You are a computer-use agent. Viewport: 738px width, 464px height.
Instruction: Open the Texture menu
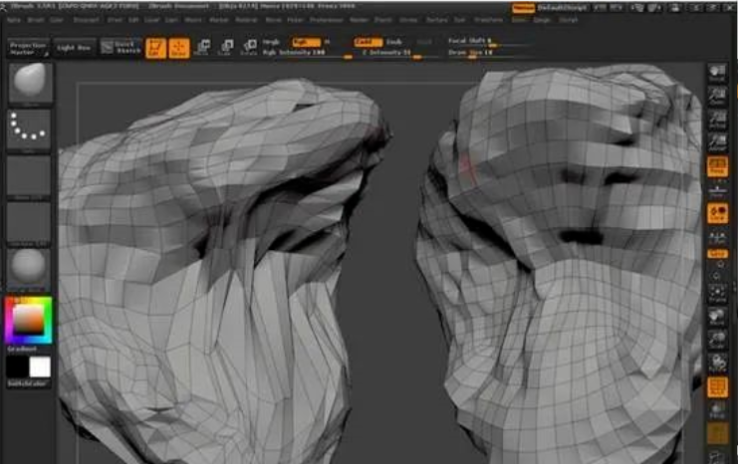pos(436,20)
